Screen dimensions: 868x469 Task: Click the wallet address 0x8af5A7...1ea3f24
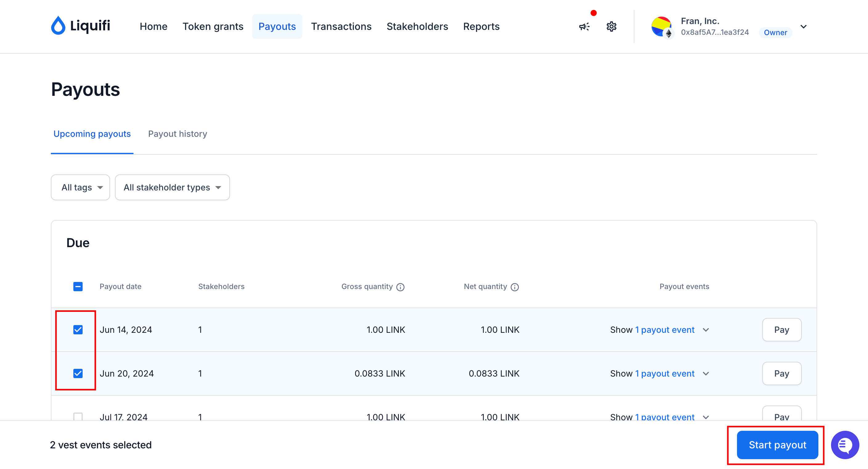715,32
